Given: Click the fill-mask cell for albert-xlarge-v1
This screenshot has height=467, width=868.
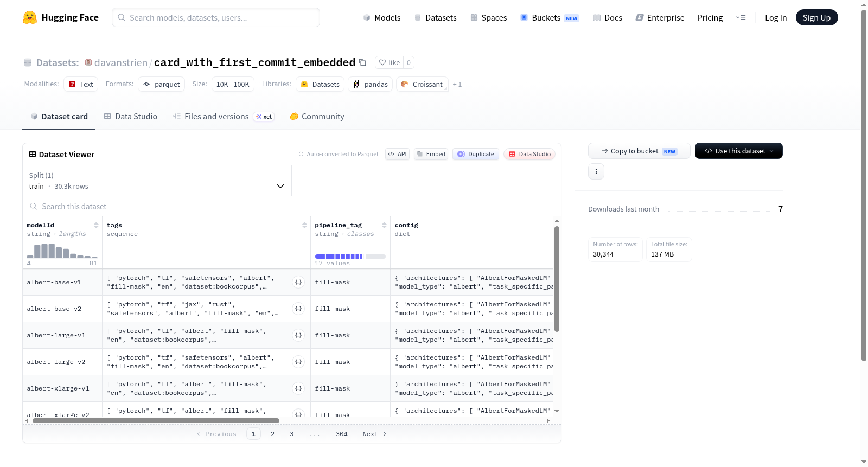Looking at the screenshot, I should coord(350,388).
